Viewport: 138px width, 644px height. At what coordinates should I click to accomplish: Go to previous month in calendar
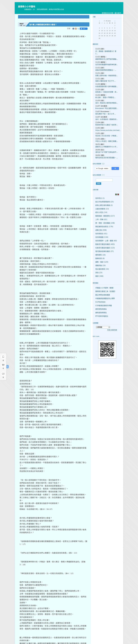click(99, 21)
